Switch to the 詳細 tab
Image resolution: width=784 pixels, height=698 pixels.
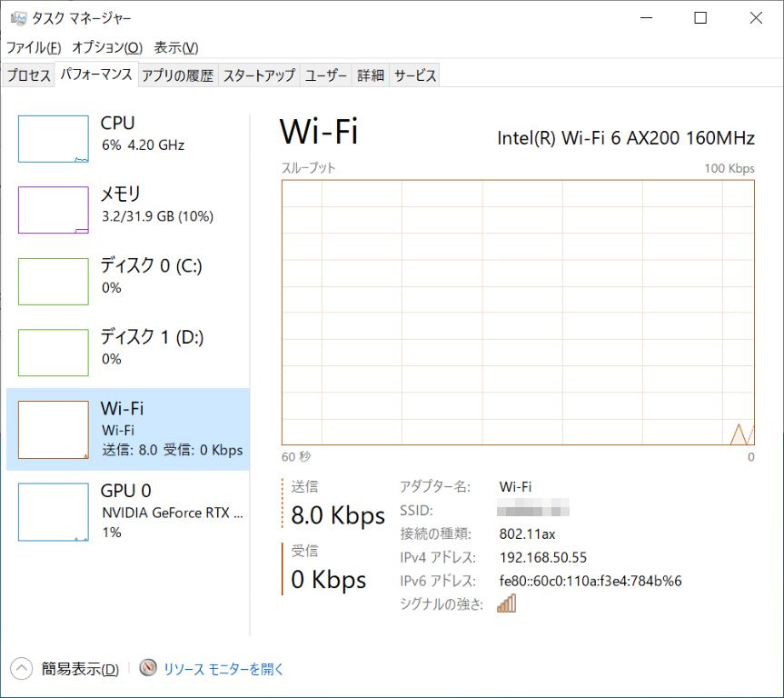(x=371, y=75)
